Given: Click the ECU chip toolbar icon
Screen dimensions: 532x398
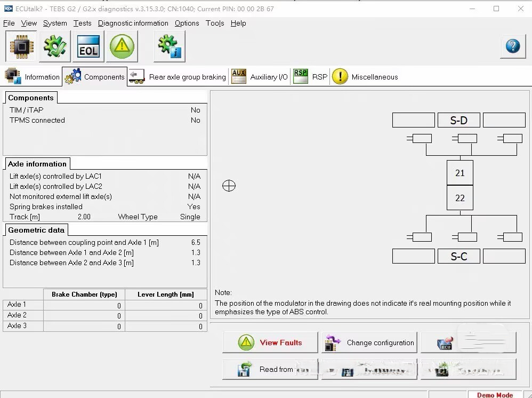Looking at the screenshot, I should point(21,46).
